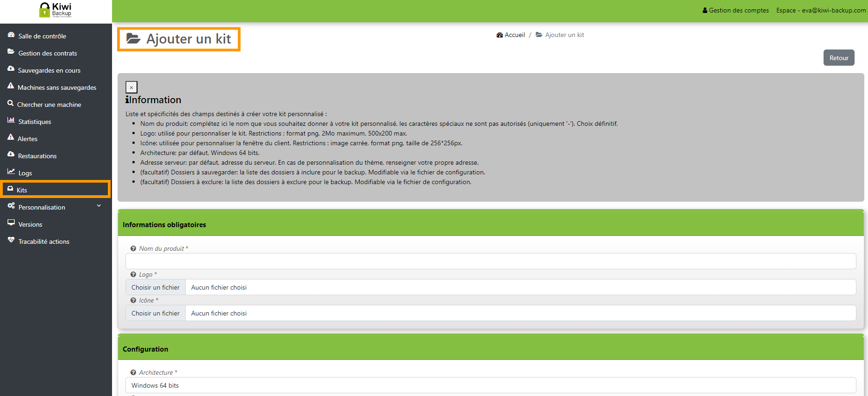Click the help icon beside Logo
Screen dimensions: 868x396
click(x=133, y=275)
